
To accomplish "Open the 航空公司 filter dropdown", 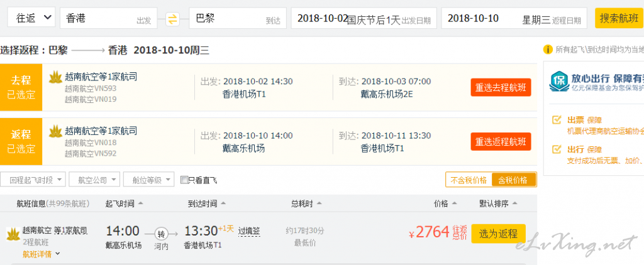I will [x=94, y=180].
